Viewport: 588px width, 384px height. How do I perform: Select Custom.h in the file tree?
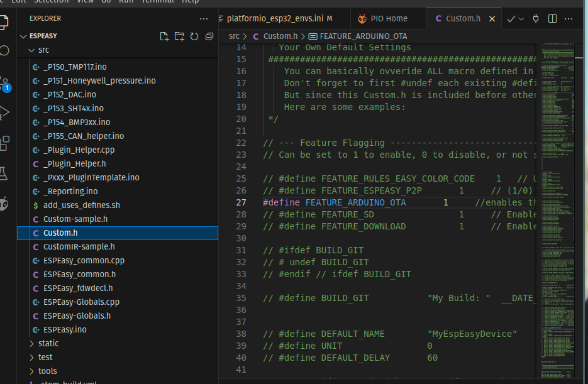click(118, 233)
